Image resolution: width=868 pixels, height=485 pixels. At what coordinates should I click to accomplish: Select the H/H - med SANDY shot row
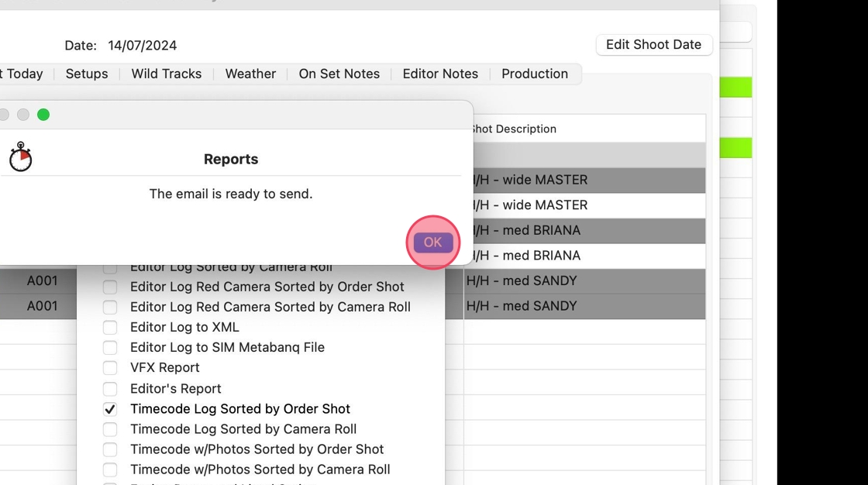[584, 280]
